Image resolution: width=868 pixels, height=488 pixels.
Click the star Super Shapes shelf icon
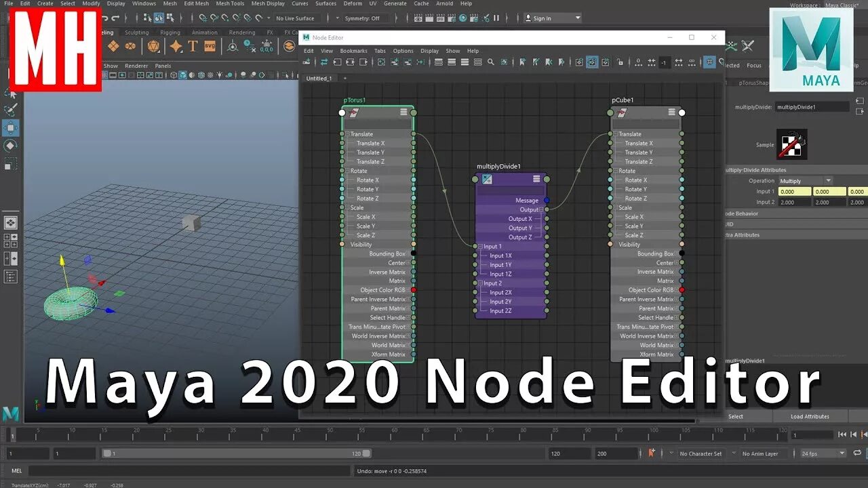pyautogui.click(x=176, y=46)
